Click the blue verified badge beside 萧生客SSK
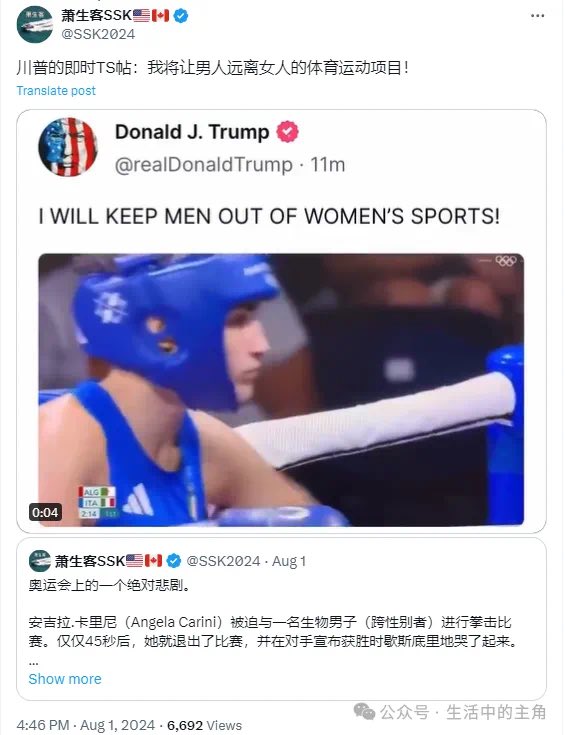The image size is (565, 735). click(x=181, y=16)
